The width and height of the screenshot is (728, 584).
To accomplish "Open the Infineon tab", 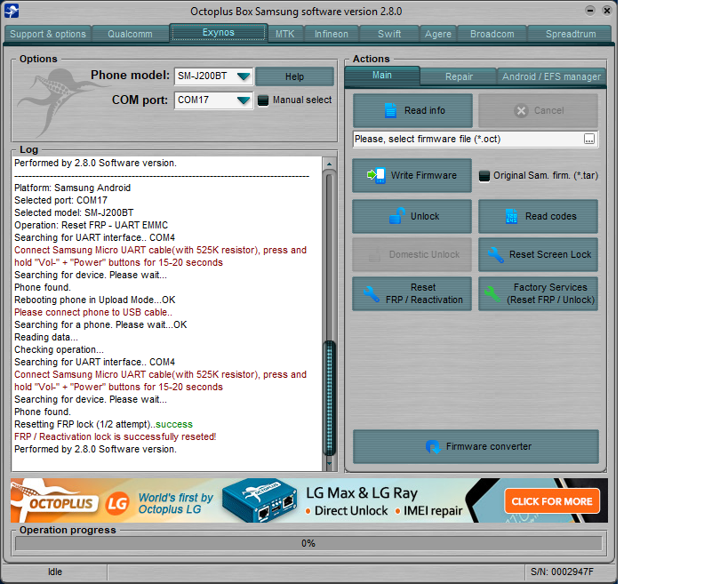I will [331, 34].
